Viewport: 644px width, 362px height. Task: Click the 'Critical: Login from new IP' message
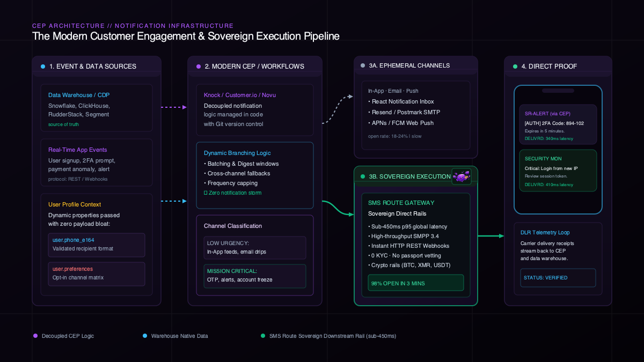(x=551, y=168)
